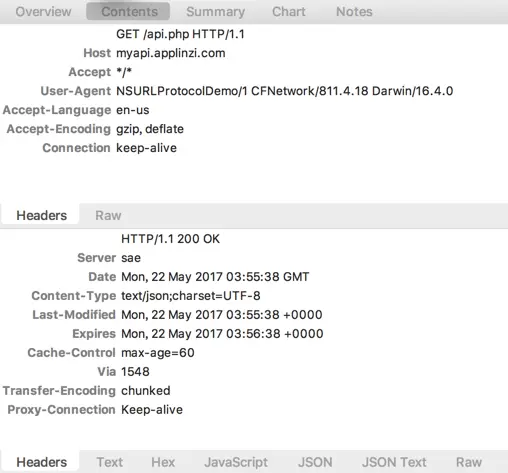Select the Contents tab
This screenshot has width=508, height=473.
click(128, 12)
